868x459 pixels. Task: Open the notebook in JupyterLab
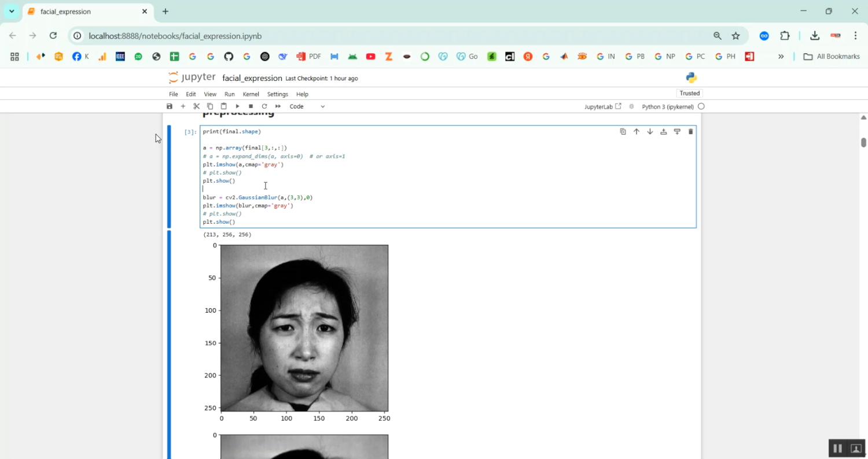(x=602, y=106)
